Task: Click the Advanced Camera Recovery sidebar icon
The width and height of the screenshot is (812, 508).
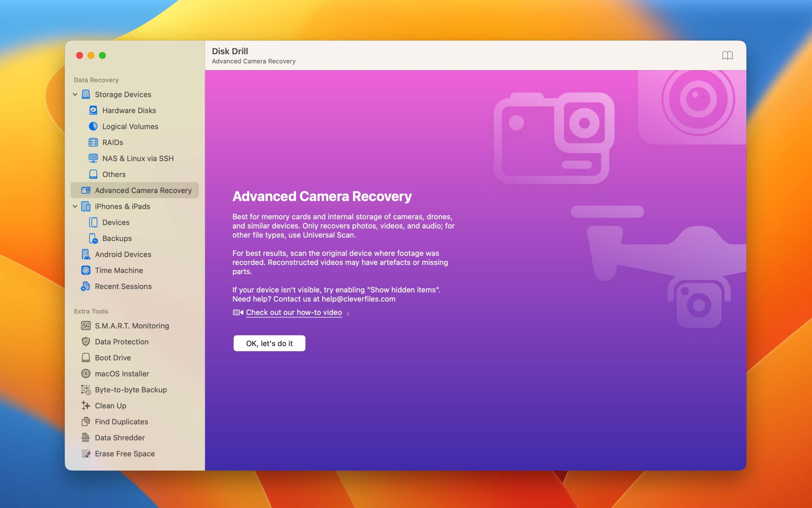Action: 86,190
